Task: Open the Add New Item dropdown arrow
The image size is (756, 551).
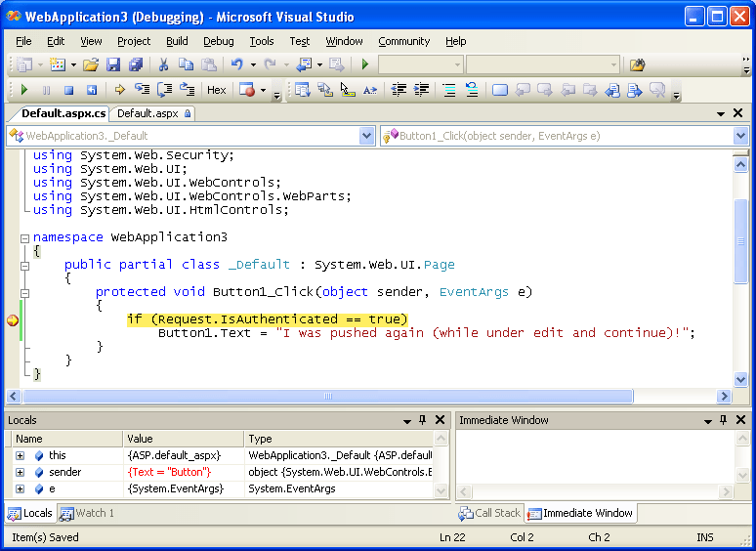Action: pos(74,64)
